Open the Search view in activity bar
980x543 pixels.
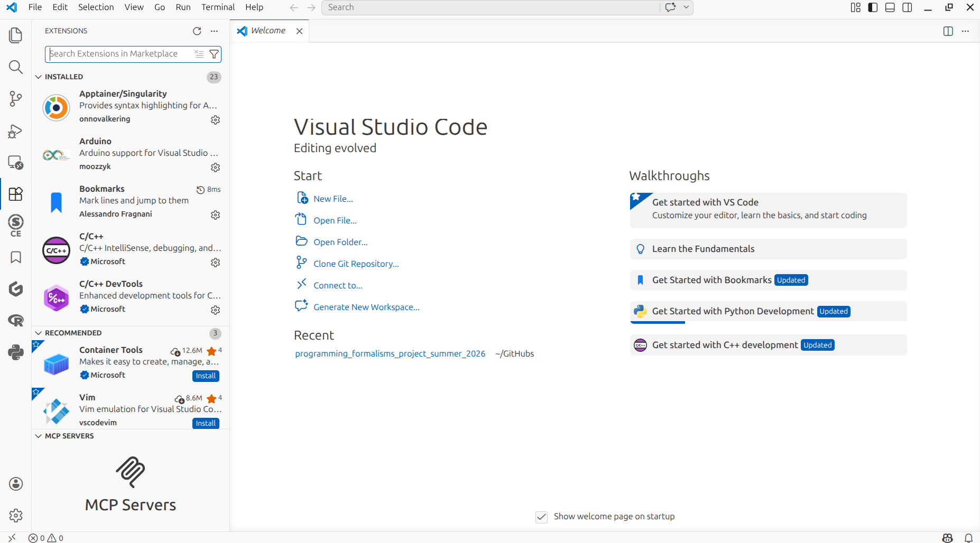tap(16, 67)
